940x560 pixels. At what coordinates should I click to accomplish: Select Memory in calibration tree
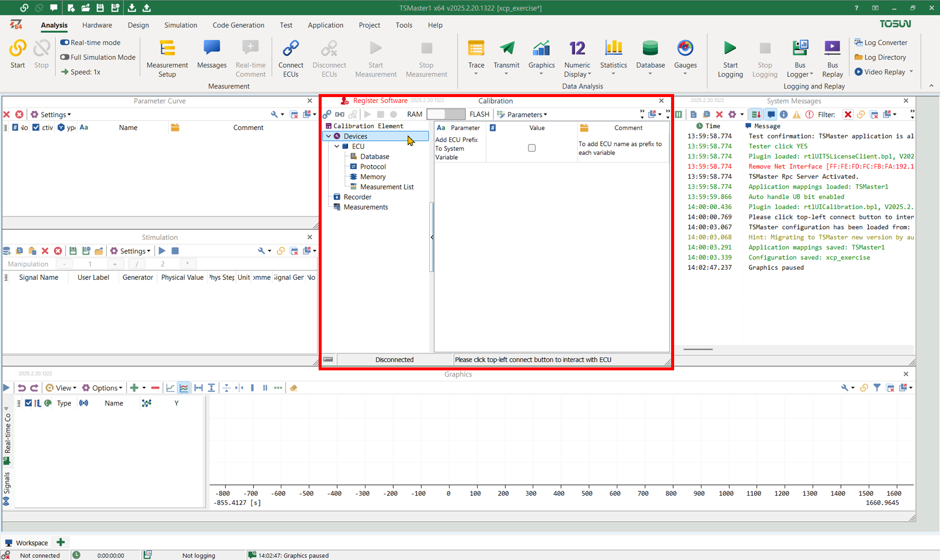click(373, 177)
